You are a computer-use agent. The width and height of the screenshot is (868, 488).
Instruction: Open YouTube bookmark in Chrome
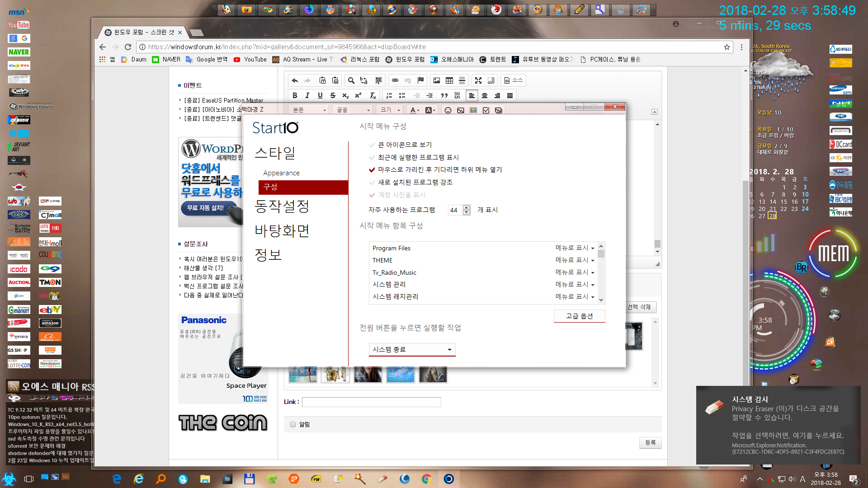250,60
